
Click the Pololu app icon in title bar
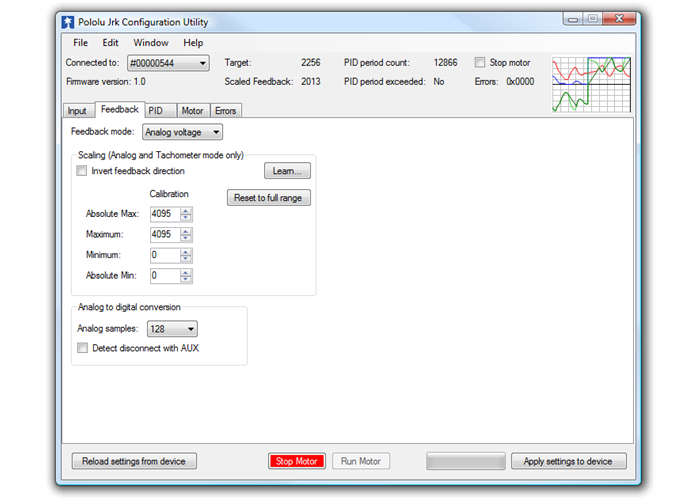pos(68,20)
